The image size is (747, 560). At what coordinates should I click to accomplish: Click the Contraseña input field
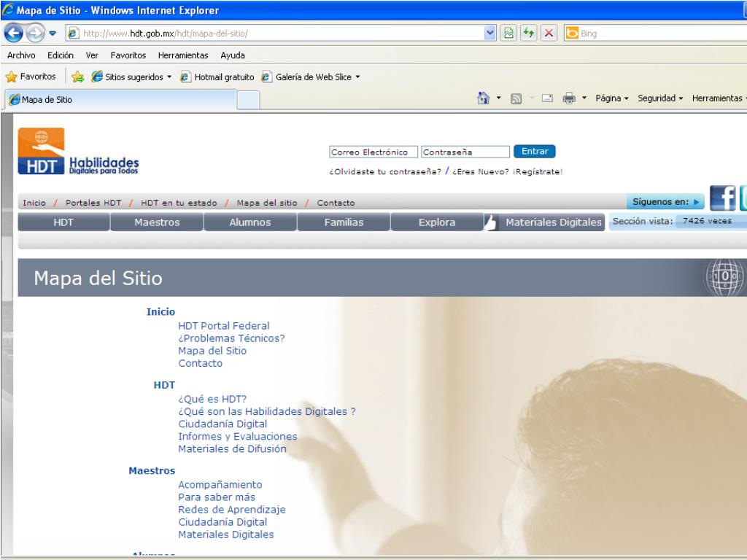[x=465, y=152]
